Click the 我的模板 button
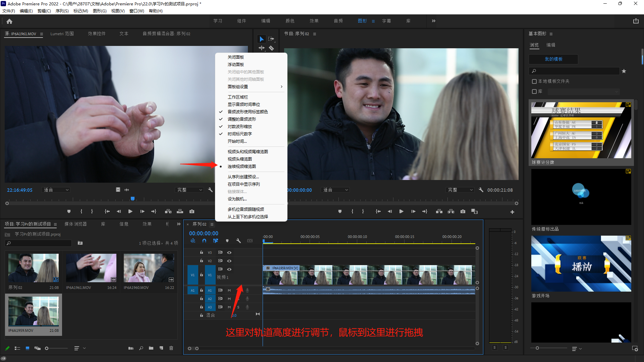This screenshot has height=362, width=644. tap(553, 59)
